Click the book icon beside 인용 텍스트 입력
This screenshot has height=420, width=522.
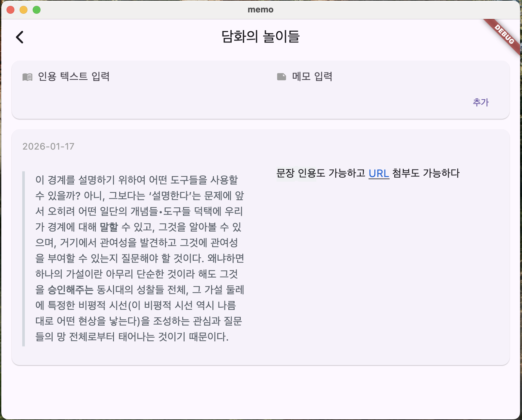tap(27, 77)
